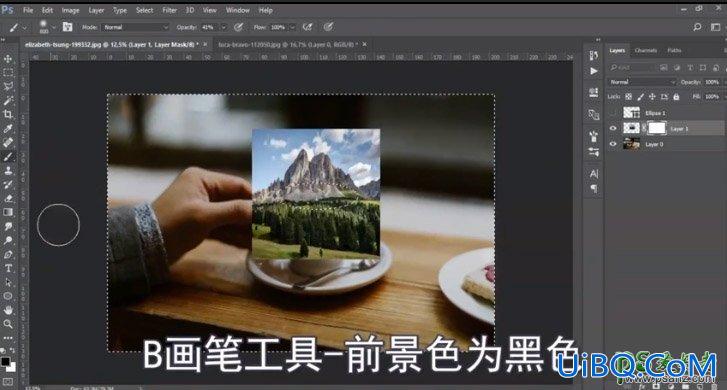
Task: Select the Ellipse shape tool
Action: point(8,296)
